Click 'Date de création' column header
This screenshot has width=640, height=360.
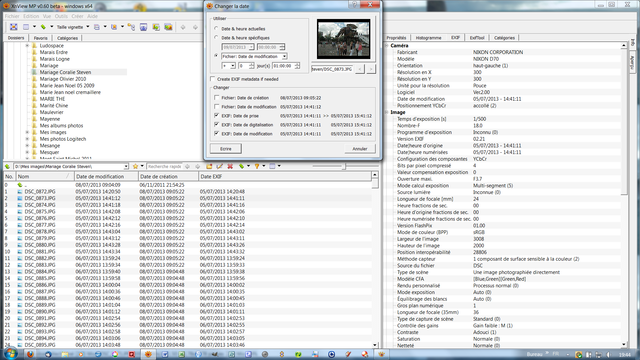168,177
